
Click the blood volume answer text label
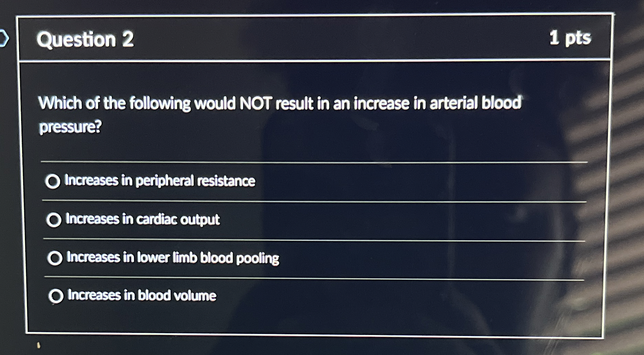142,296
